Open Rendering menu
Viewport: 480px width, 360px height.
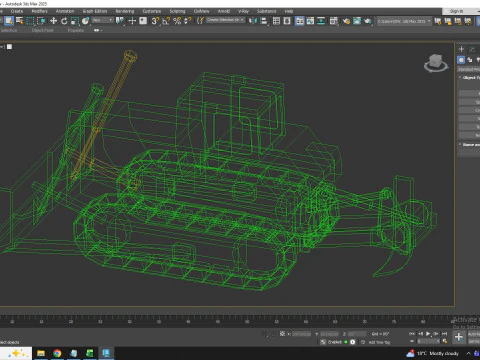point(125,11)
